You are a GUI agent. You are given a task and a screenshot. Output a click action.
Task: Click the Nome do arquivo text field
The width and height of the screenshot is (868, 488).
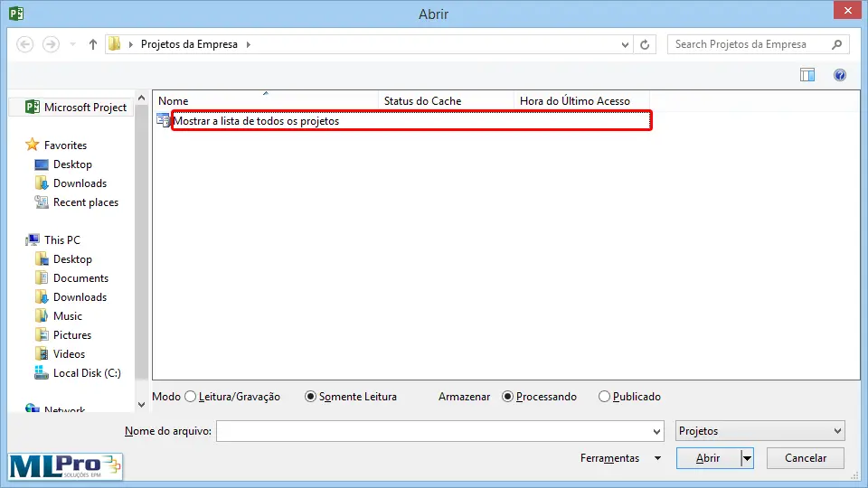click(x=433, y=431)
